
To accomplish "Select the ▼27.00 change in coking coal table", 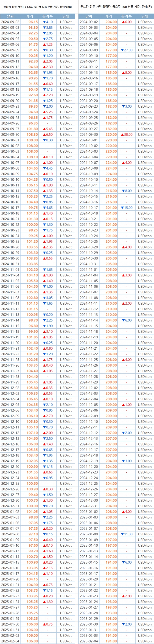I will 127,50.
